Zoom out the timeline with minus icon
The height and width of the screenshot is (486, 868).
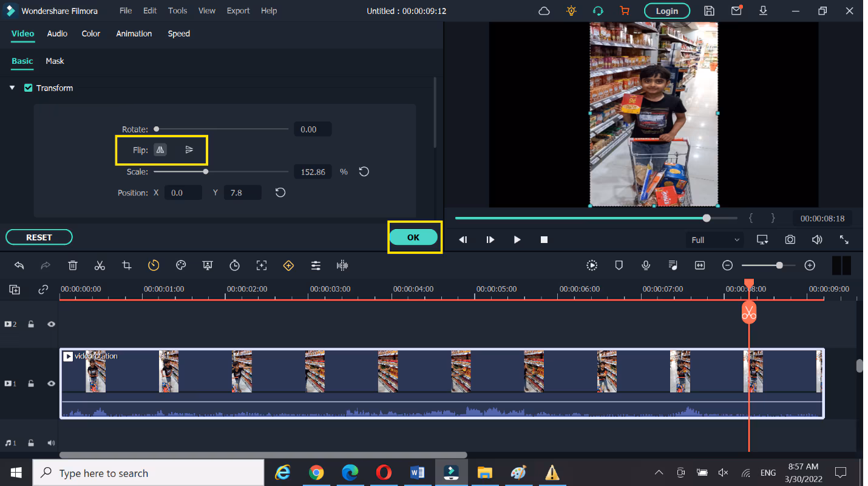point(728,265)
